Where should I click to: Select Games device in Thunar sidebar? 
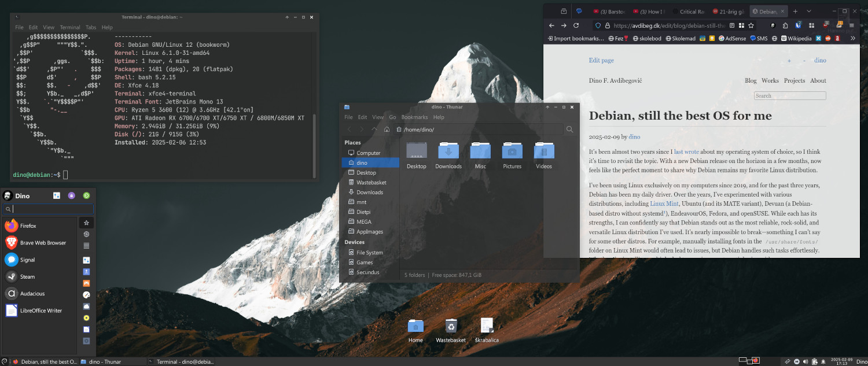[x=370, y=263]
